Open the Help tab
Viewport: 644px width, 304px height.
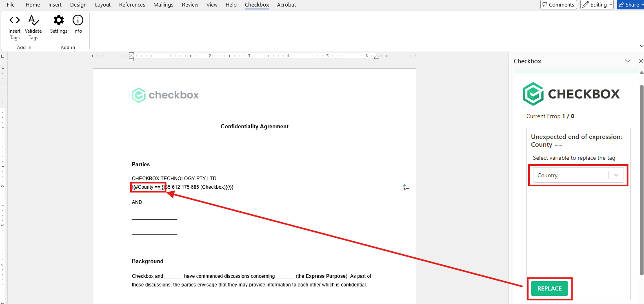pyautogui.click(x=231, y=4)
